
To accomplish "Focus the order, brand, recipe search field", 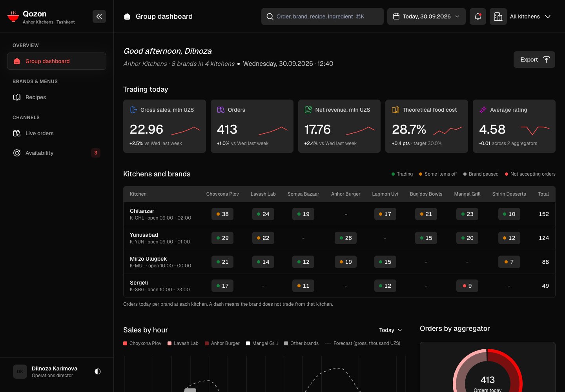I will (323, 16).
